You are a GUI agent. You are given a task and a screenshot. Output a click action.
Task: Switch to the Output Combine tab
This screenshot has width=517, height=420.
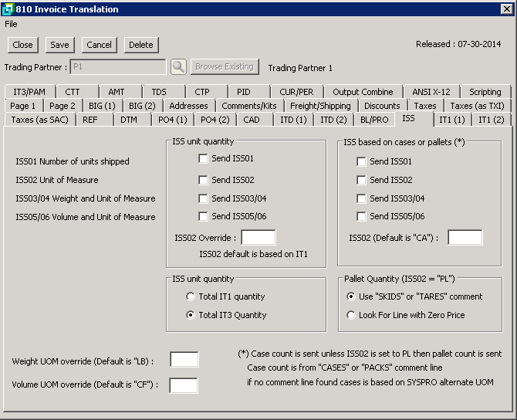(x=363, y=92)
